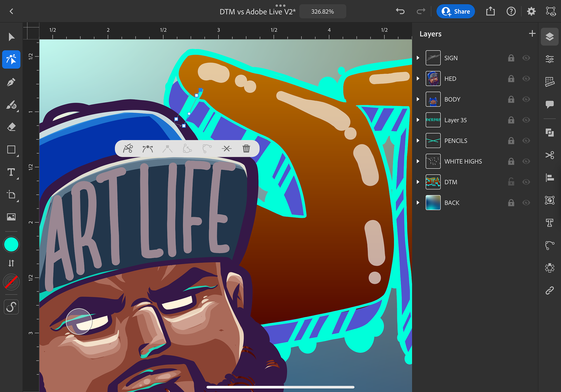Select the Direct Selection tool
This screenshot has width=561, height=392.
click(11, 60)
